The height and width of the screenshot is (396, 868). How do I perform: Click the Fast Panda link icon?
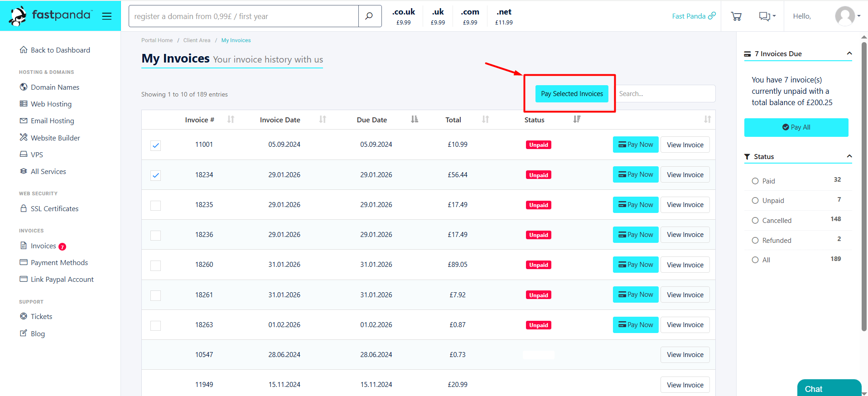712,16
